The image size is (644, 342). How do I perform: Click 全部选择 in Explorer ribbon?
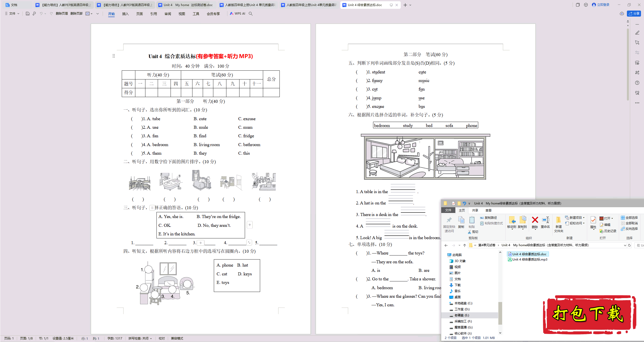tap(629, 218)
